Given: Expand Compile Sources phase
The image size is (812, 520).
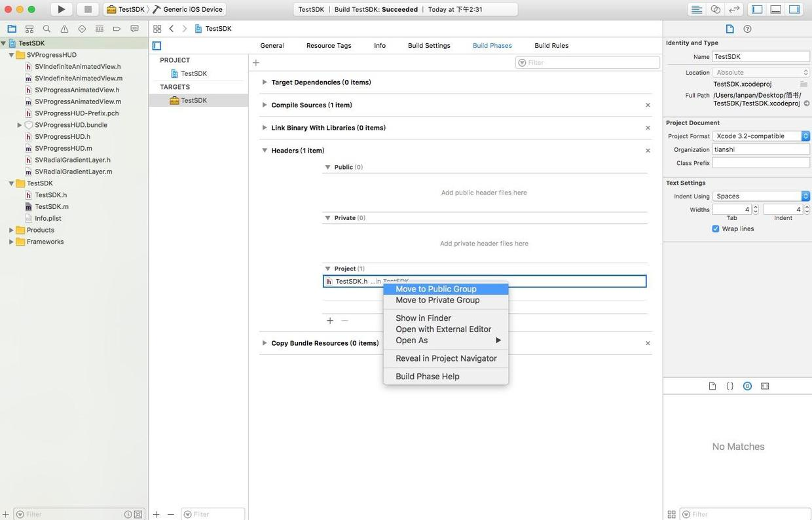Looking at the screenshot, I should point(264,105).
